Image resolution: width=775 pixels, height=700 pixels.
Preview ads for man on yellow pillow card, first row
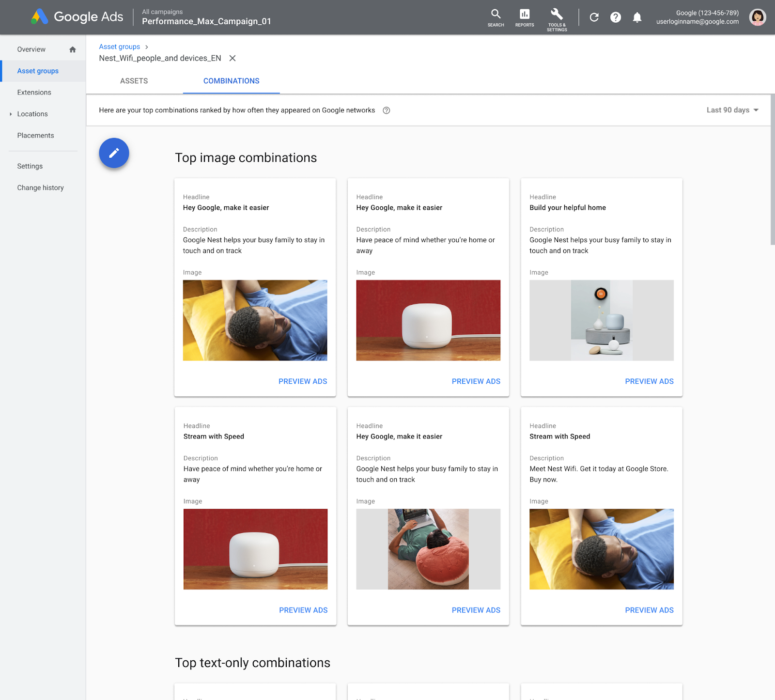click(303, 381)
